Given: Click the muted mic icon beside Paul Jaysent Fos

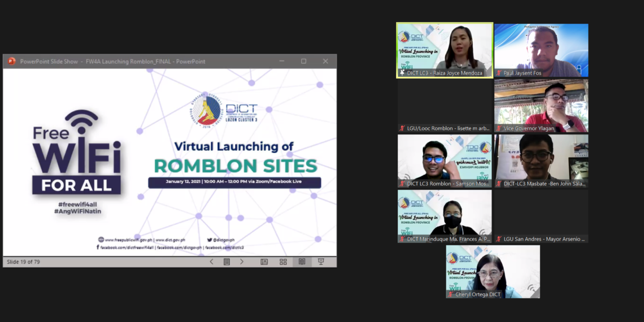Looking at the screenshot, I should 499,73.
